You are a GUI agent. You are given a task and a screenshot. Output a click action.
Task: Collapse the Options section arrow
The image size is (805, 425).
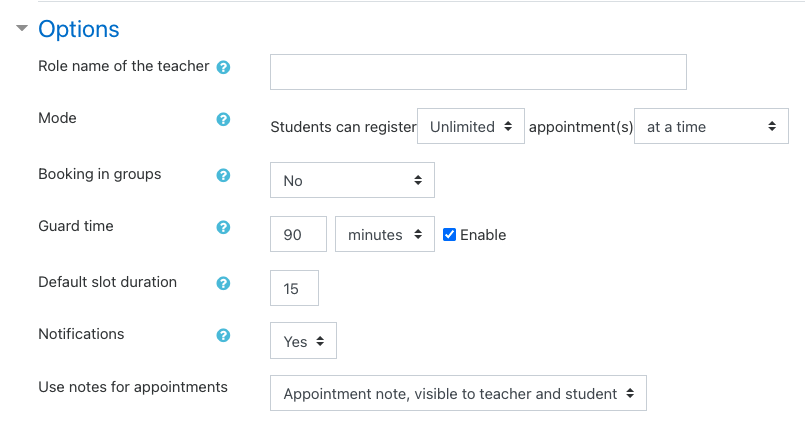(x=22, y=28)
